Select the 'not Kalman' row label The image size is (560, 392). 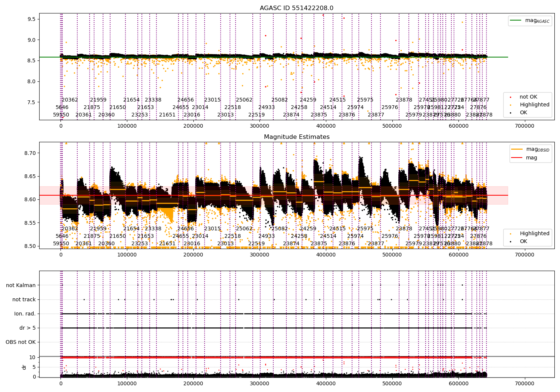click(x=21, y=285)
